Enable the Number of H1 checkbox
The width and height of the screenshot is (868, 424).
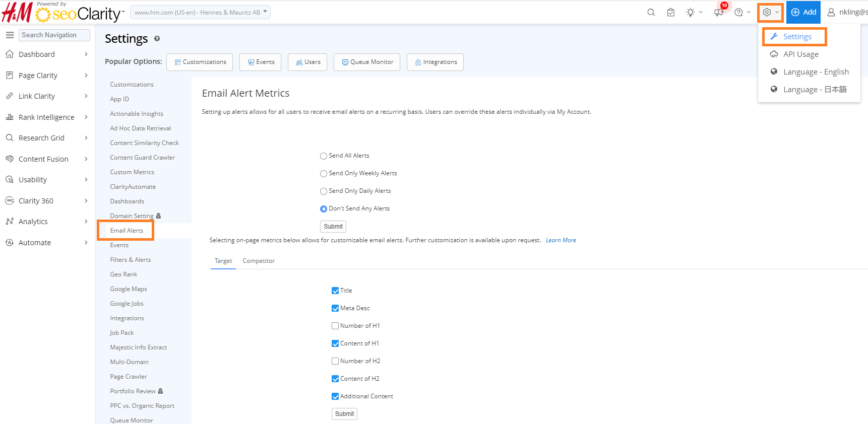tap(335, 326)
